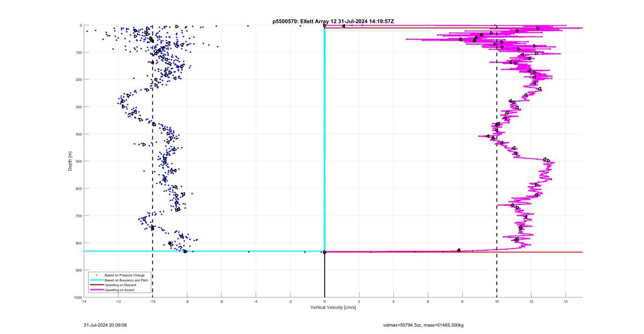Screen dimensions: 644x334
Task: Click the velocity tick label '12'
Action: click(531, 302)
